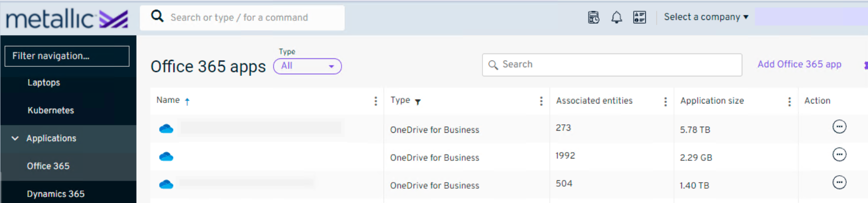Select Kubernetes in the sidebar

pos(50,110)
